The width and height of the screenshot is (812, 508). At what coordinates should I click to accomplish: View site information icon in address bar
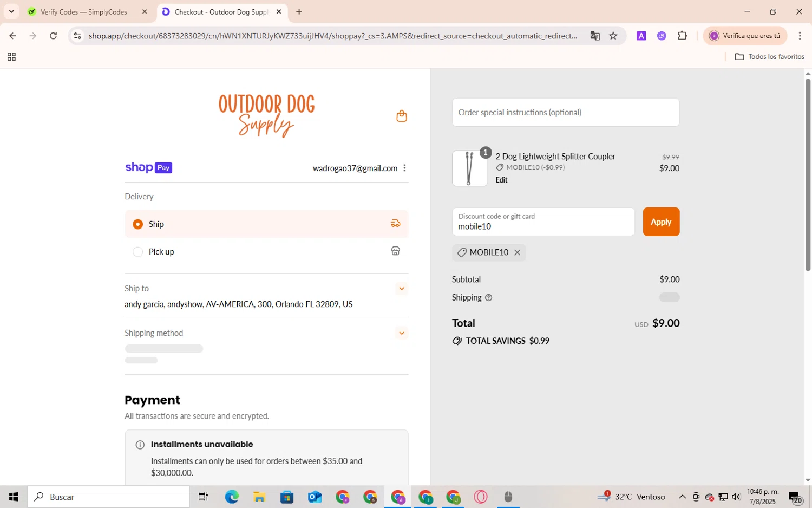click(x=77, y=36)
